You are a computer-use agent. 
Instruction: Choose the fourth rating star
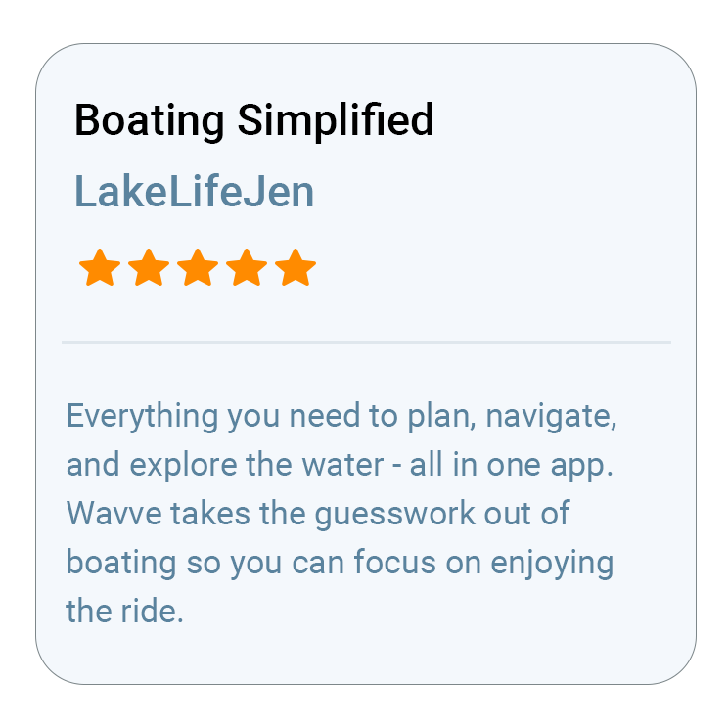click(247, 267)
